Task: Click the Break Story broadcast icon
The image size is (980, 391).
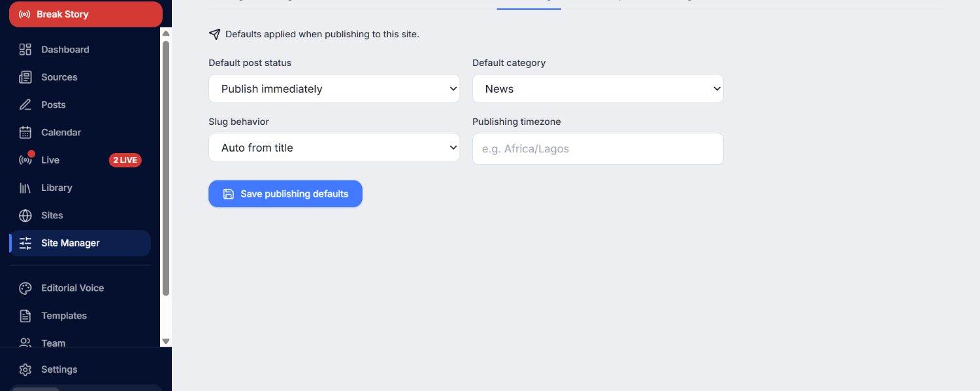Action: (25, 14)
